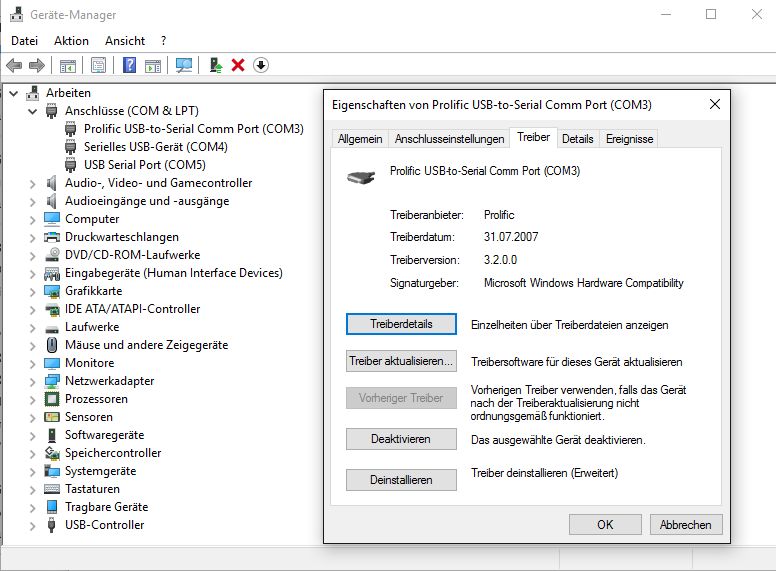Viewport: 776px width, 571px height.
Task: Expand the Laufwerke category
Action: [32, 328]
